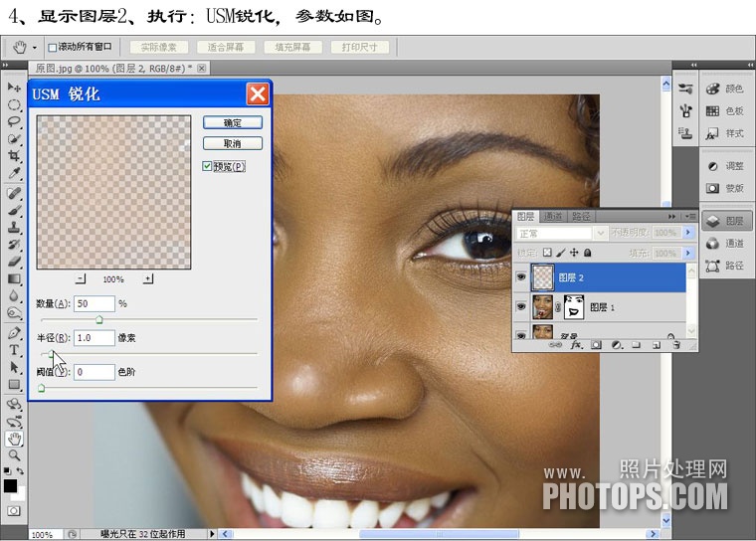Image resolution: width=756 pixels, height=541 pixels.
Task: Toggle lock transparent pixels
Action: (x=547, y=253)
